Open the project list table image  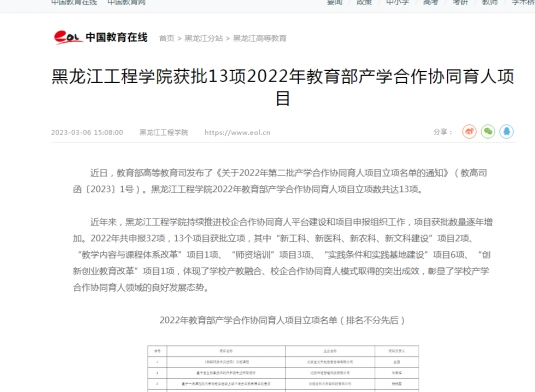click(283, 368)
